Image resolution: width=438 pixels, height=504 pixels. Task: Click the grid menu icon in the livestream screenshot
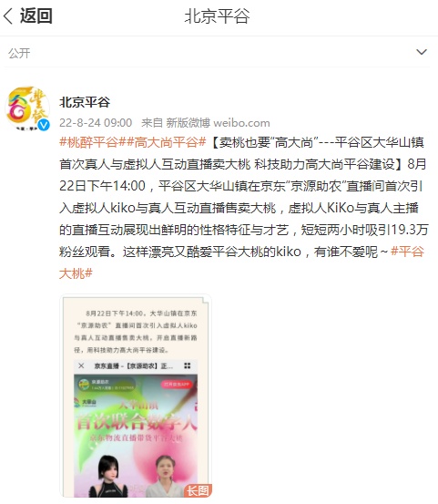coord(188,365)
